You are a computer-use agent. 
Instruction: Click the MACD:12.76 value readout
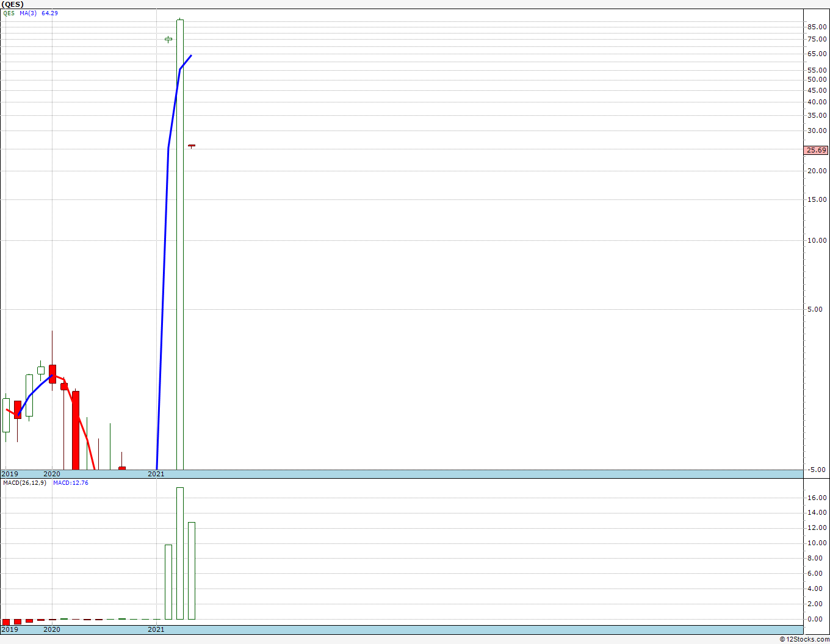[71, 483]
